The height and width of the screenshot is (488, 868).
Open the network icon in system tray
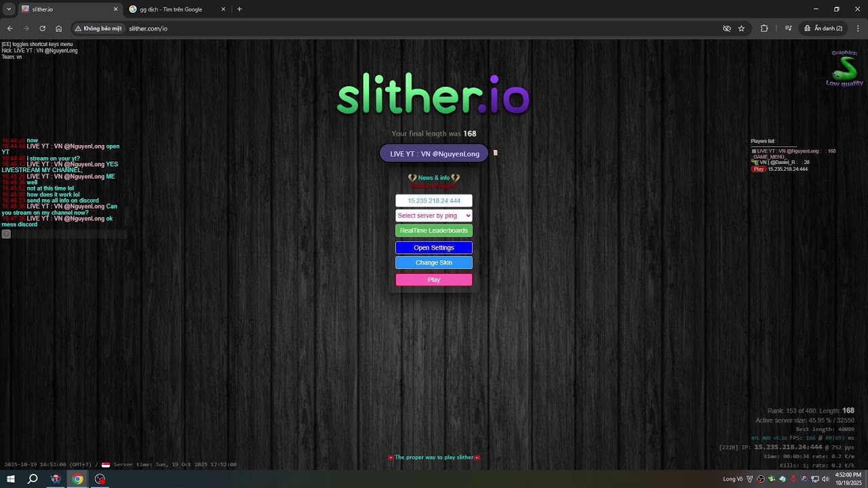click(814, 479)
